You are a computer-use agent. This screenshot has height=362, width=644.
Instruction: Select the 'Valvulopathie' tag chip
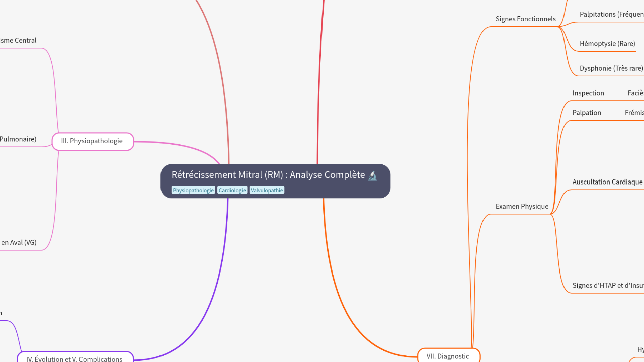pos(267,190)
